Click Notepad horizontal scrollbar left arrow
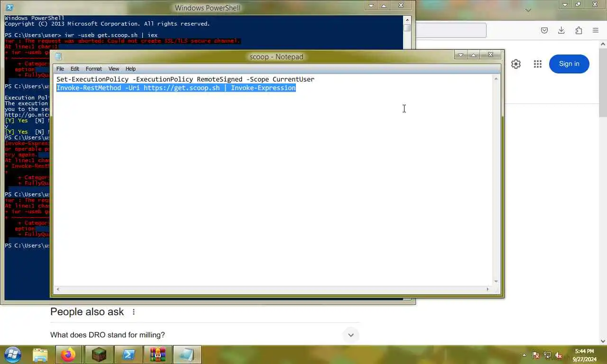 (x=58, y=289)
